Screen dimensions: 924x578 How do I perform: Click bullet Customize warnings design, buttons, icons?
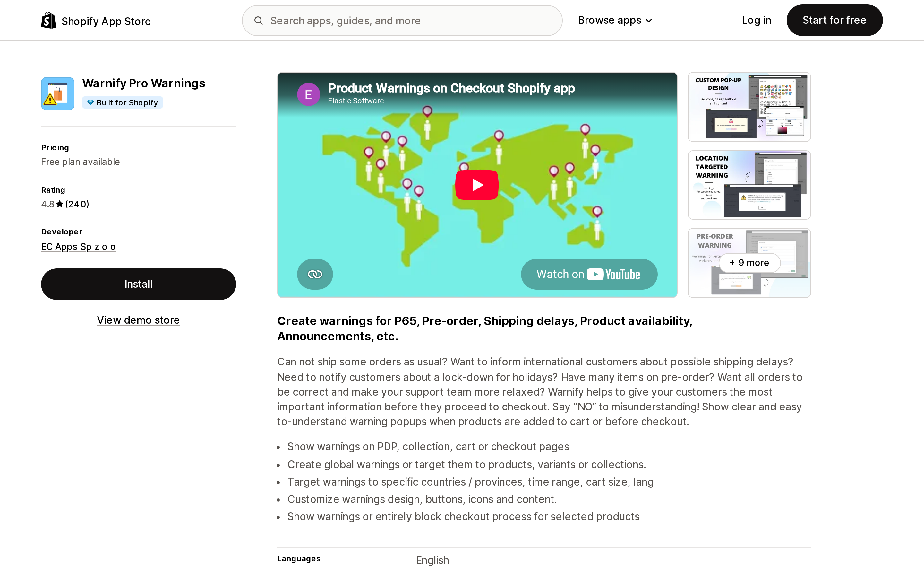[422, 499]
